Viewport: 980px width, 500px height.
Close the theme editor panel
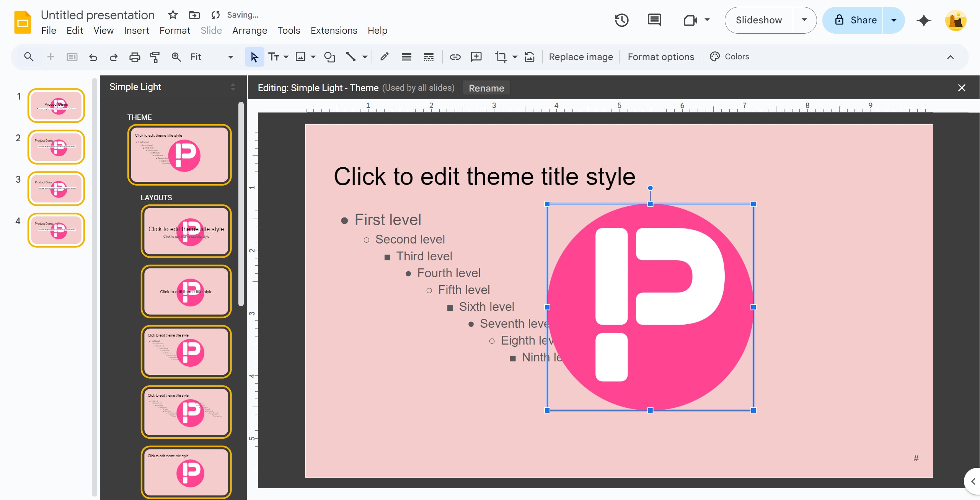pos(962,88)
